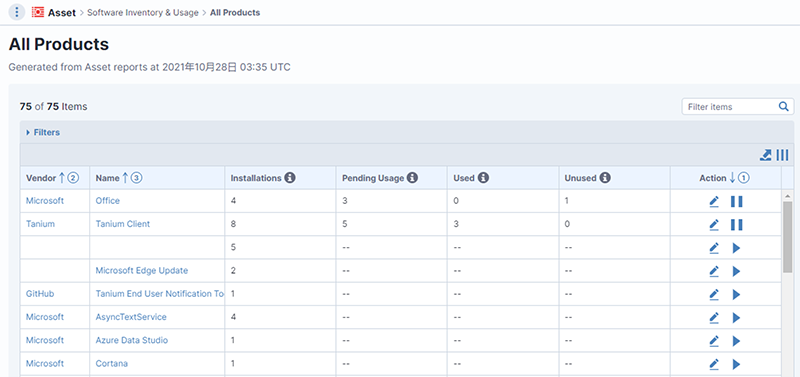The height and width of the screenshot is (377, 800).
Task: Open the AsyncTextService product link
Action: 131,317
